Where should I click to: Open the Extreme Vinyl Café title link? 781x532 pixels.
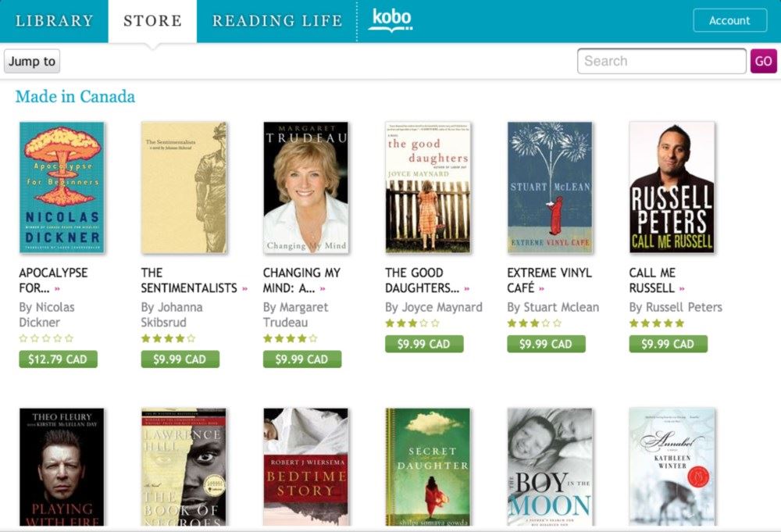point(549,280)
